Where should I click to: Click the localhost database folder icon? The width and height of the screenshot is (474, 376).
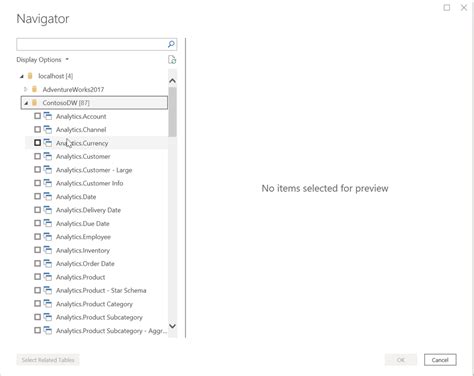[30, 76]
